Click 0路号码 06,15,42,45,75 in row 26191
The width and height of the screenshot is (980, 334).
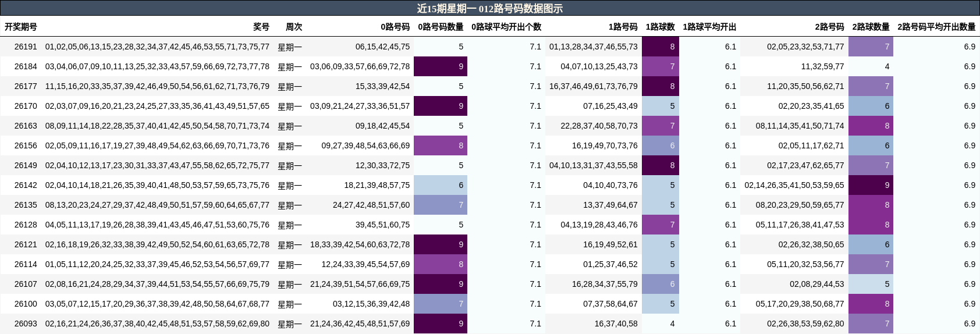coord(382,47)
